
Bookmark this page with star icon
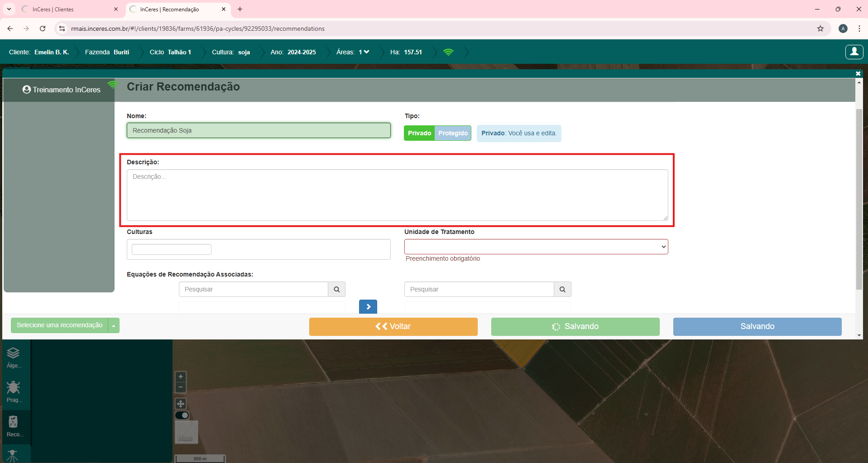pyautogui.click(x=820, y=29)
